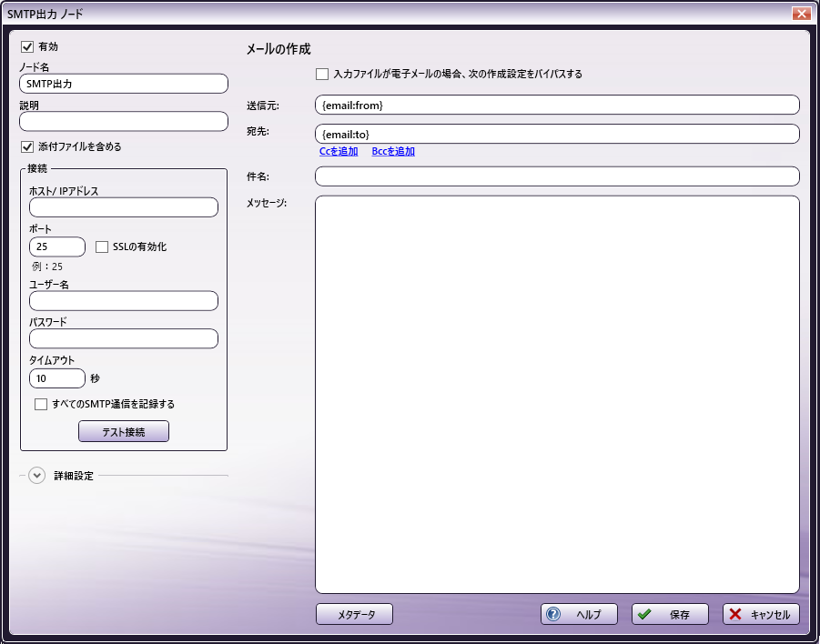Save settings with the 保存 button

coord(671,614)
